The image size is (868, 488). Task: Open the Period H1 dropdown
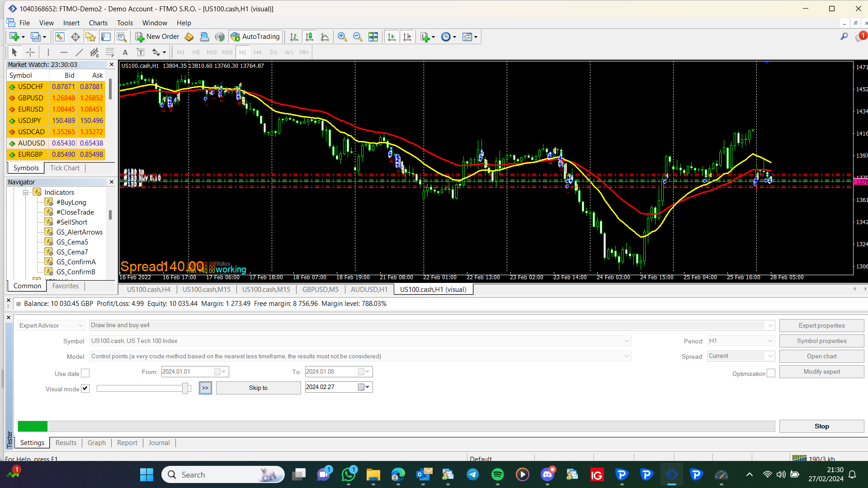741,341
